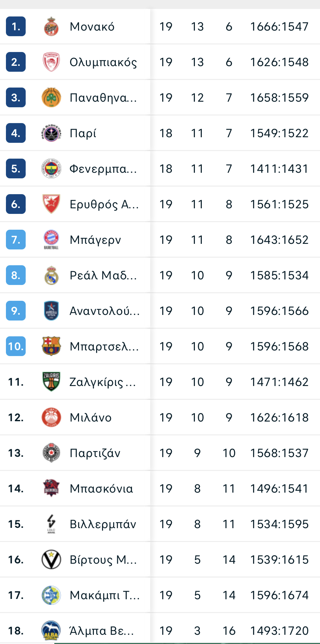Click the Olympiacos red crest logo
The image size is (320, 644).
pyautogui.click(x=51, y=62)
